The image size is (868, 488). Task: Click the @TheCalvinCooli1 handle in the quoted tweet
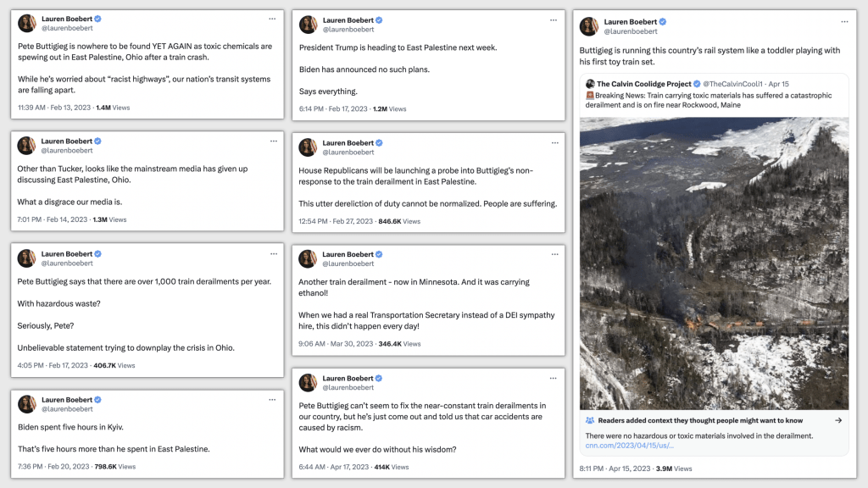coord(733,84)
